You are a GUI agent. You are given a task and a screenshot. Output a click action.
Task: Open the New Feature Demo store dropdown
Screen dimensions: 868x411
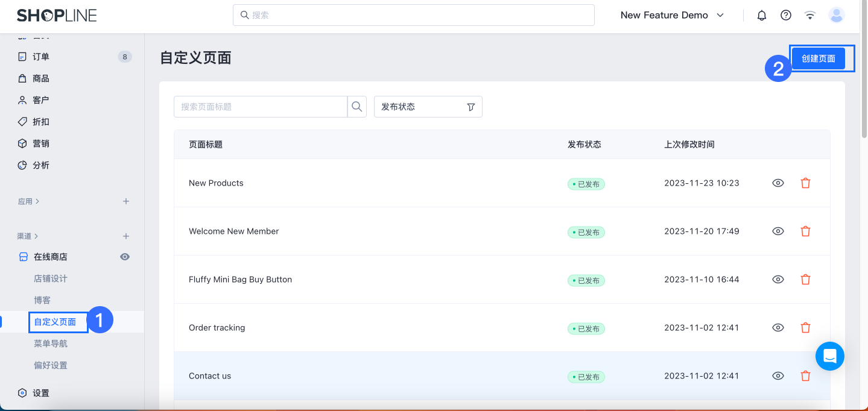[673, 14]
